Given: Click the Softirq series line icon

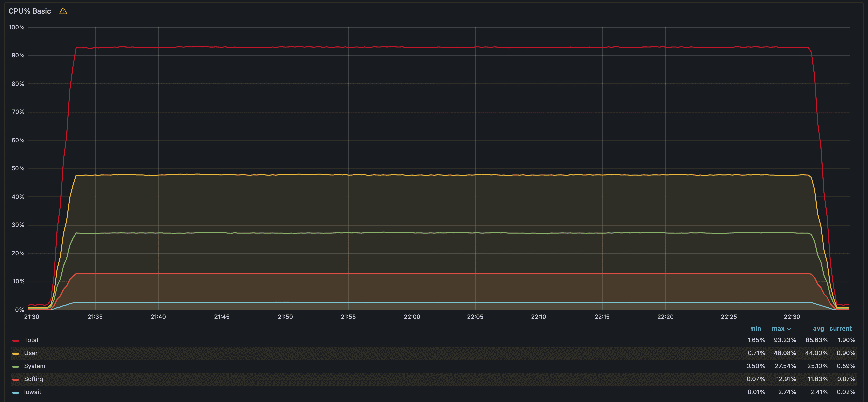Looking at the screenshot, I should (15, 379).
